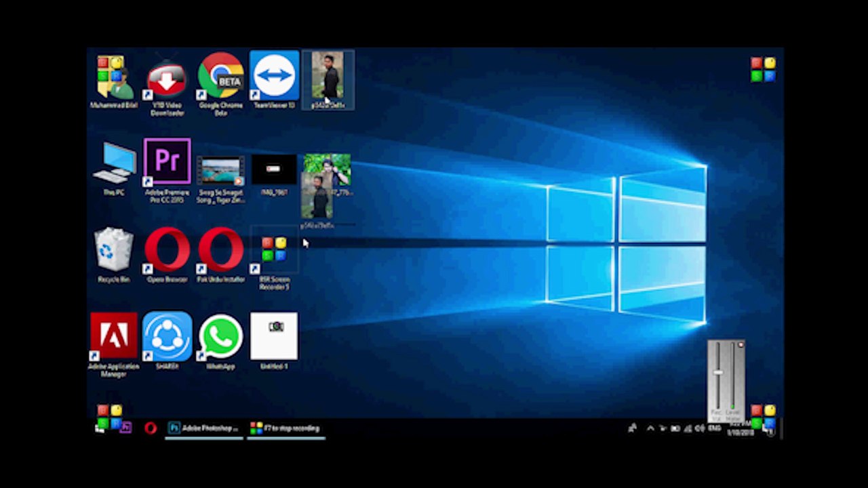The width and height of the screenshot is (868, 488).
Task: Select the Swag Se Swagat Song video file
Action: click(220, 180)
